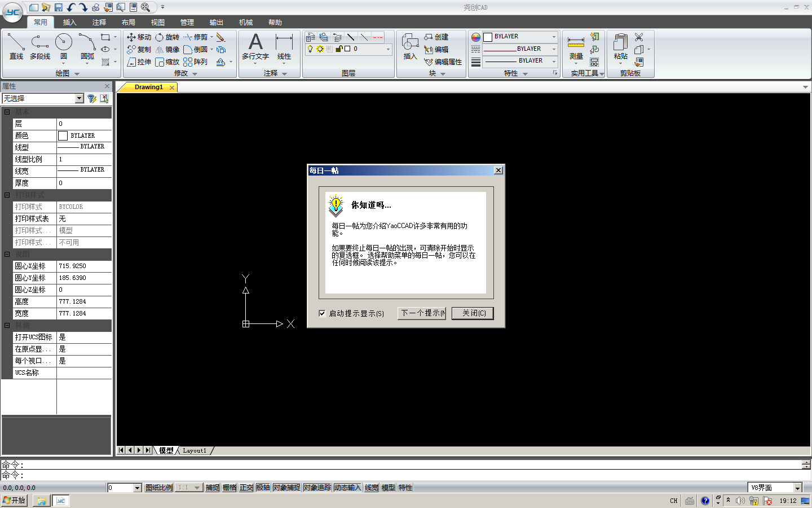This screenshot has width=812, height=508.
Task: Insert 多行文字 (Multiline Text)
Action: [255, 47]
